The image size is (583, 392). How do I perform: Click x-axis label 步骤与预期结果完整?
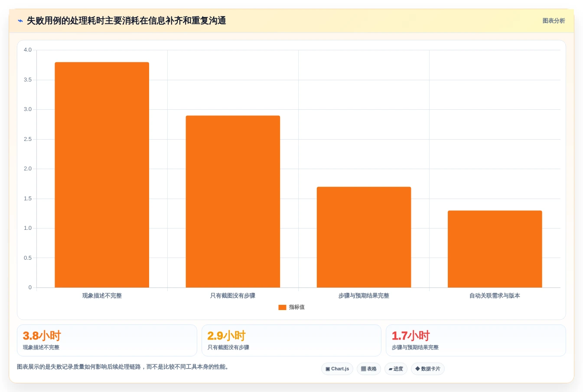pos(364,296)
